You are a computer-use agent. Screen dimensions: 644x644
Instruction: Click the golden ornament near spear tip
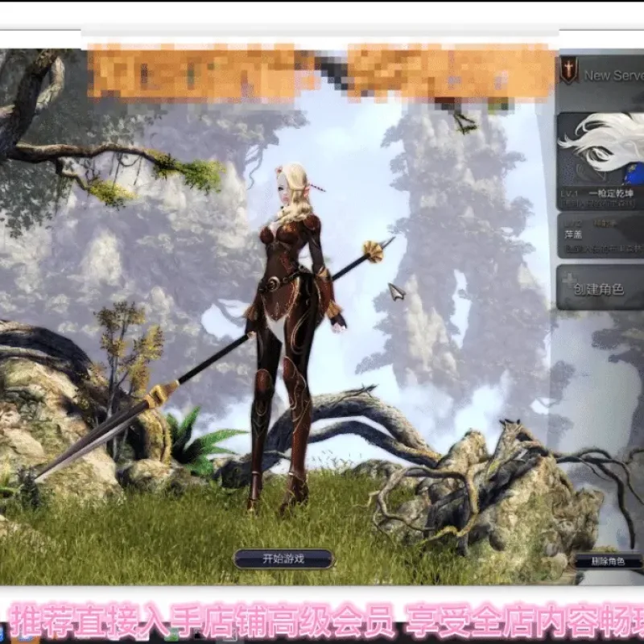(x=373, y=251)
